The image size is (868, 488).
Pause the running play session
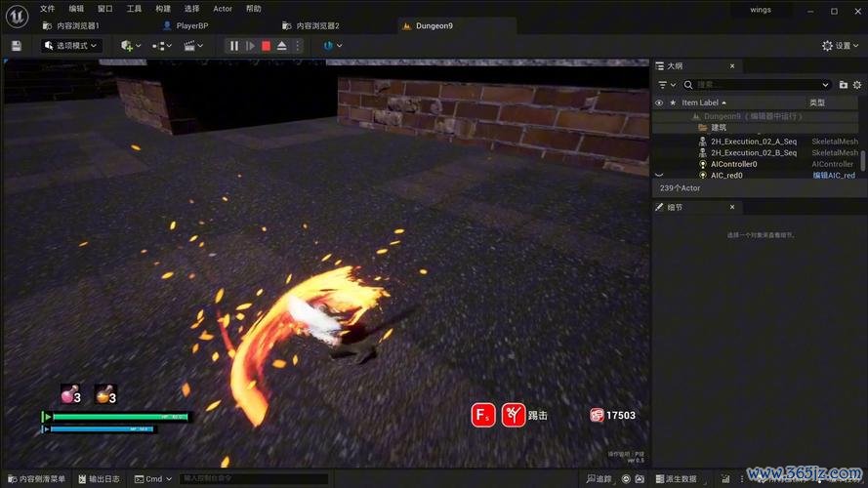point(233,46)
